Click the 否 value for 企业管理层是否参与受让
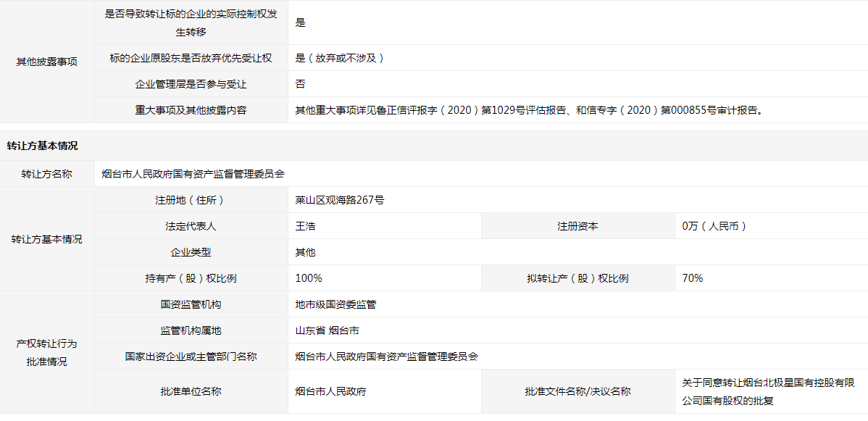The image size is (868, 421). [x=301, y=84]
